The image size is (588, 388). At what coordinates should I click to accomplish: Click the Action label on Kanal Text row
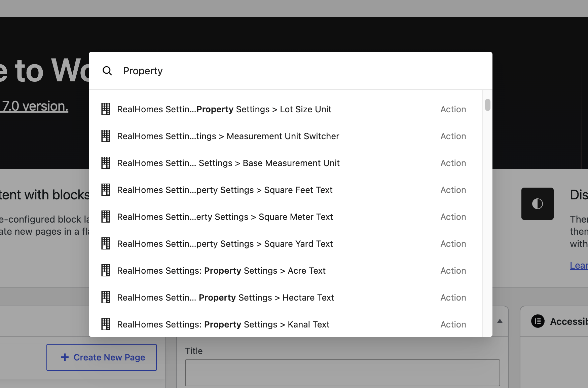point(453,324)
